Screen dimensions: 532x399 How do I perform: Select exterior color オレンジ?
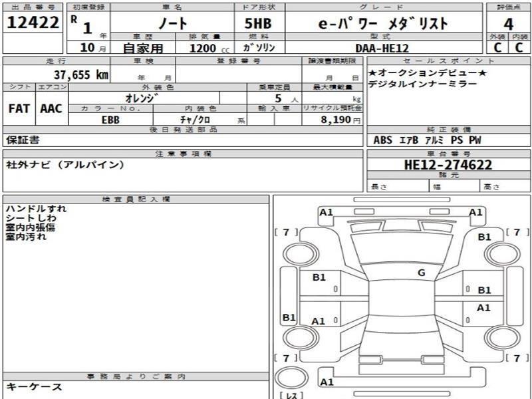coord(142,98)
